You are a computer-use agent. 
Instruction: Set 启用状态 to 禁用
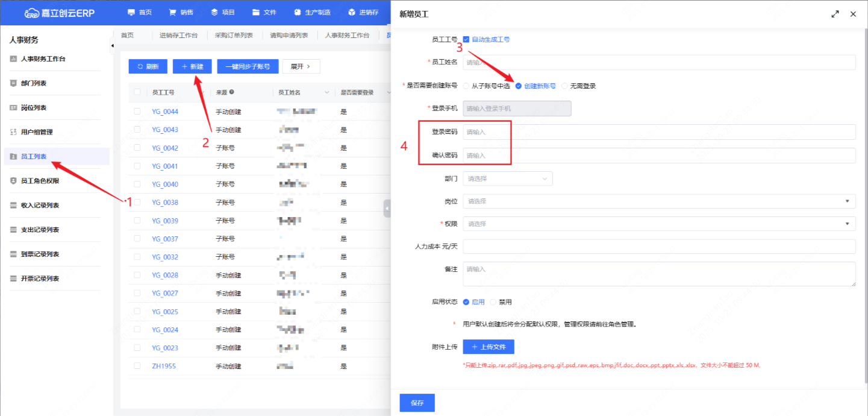[x=493, y=302]
